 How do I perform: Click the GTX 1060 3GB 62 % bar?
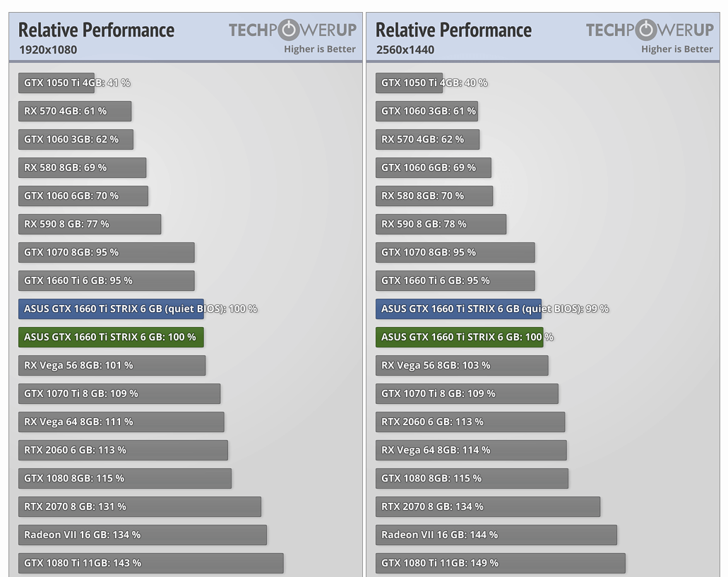[76, 139]
